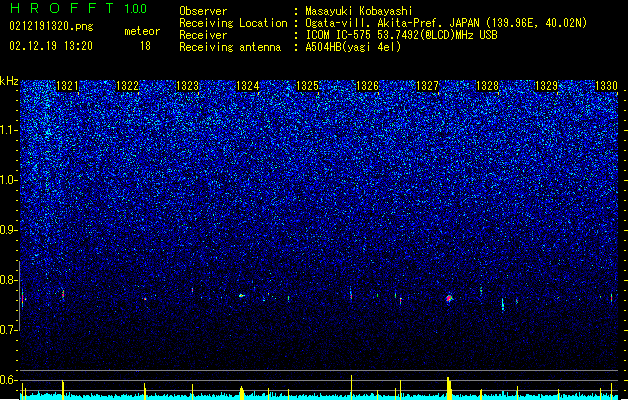Click the 1329 time marker
The height and width of the screenshot is (400, 629).
[547, 86]
